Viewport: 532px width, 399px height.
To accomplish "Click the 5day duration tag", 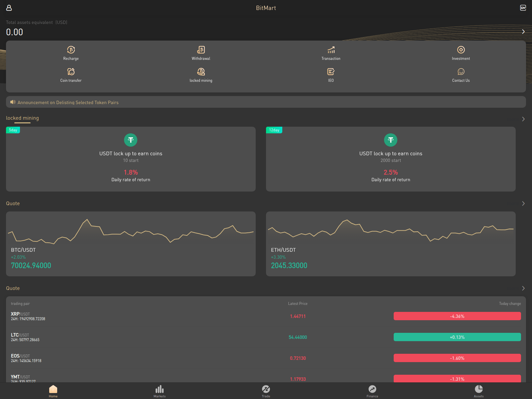I will pos(13,130).
